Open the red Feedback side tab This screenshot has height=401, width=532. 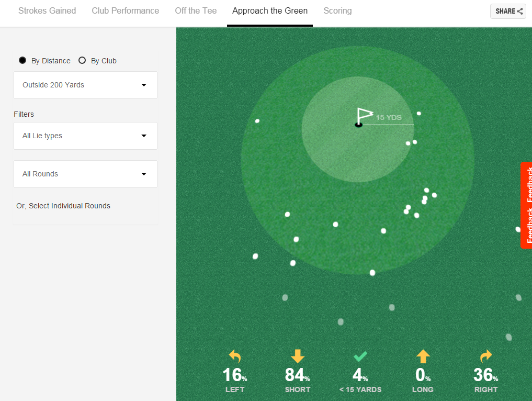coord(527,205)
